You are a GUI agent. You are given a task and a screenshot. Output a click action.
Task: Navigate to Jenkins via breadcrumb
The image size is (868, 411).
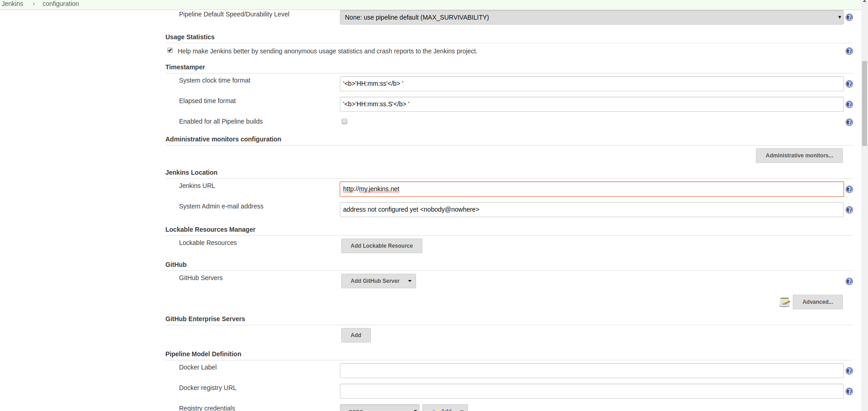pyautogui.click(x=12, y=4)
